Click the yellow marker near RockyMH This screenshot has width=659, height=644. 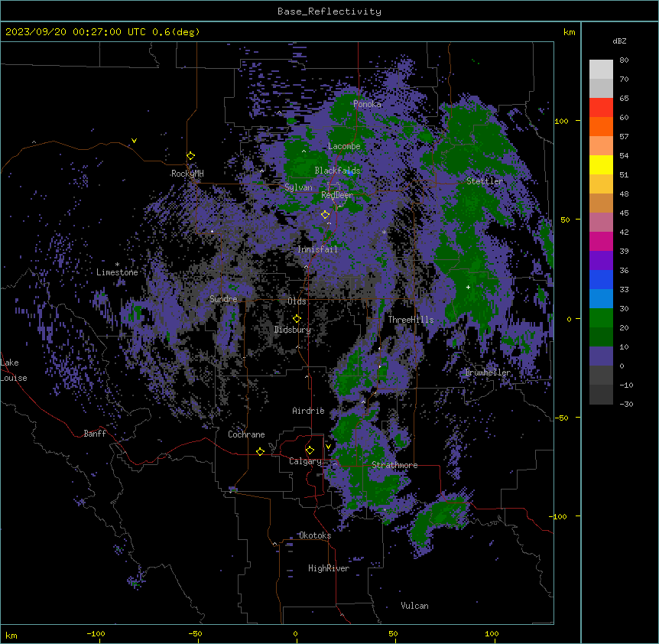pyautogui.click(x=190, y=156)
